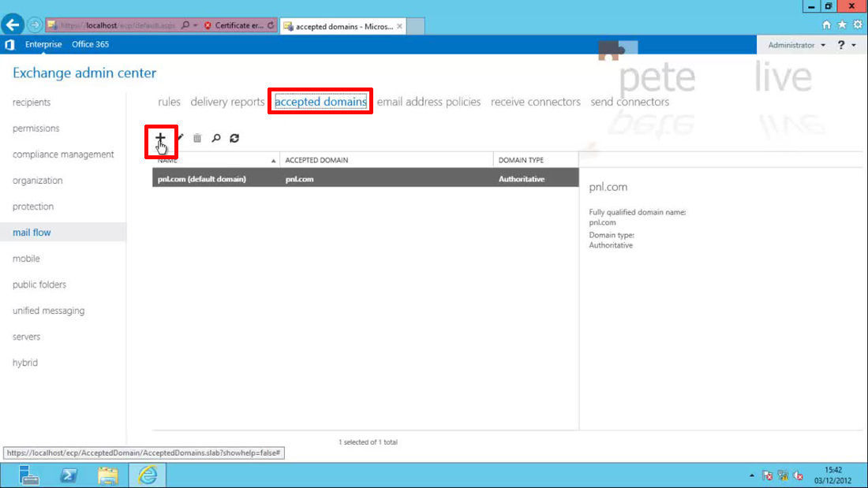Open unified messaging section
Image resolution: width=868 pixels, height=488 pixels.
(49, 311)
